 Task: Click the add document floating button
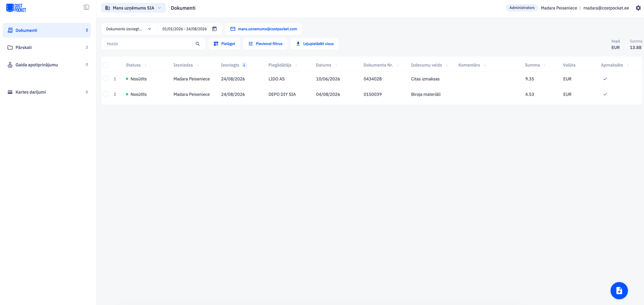[x=619, y=291]
